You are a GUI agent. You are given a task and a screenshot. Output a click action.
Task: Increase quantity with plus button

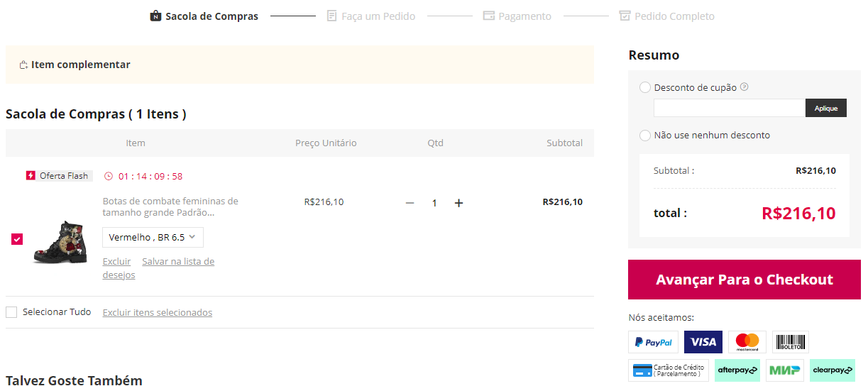click(x=458, y=203)
